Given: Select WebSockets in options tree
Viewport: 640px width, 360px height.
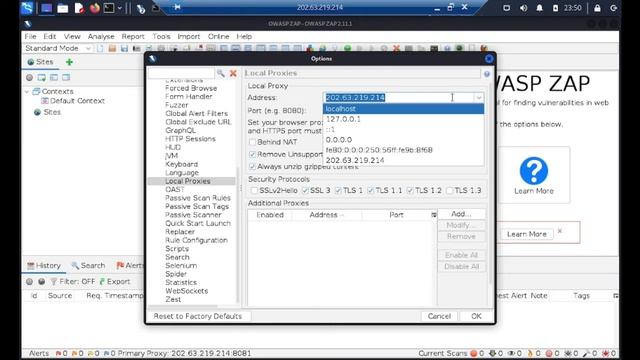Looking at the screenshot, I should click(x=187, y=291).
